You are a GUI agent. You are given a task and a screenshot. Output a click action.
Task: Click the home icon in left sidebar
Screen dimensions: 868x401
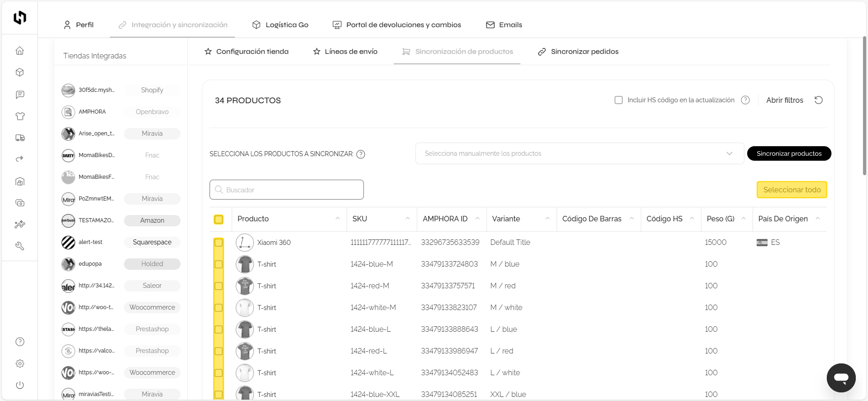pyautogui.click(x=19, y=51)
